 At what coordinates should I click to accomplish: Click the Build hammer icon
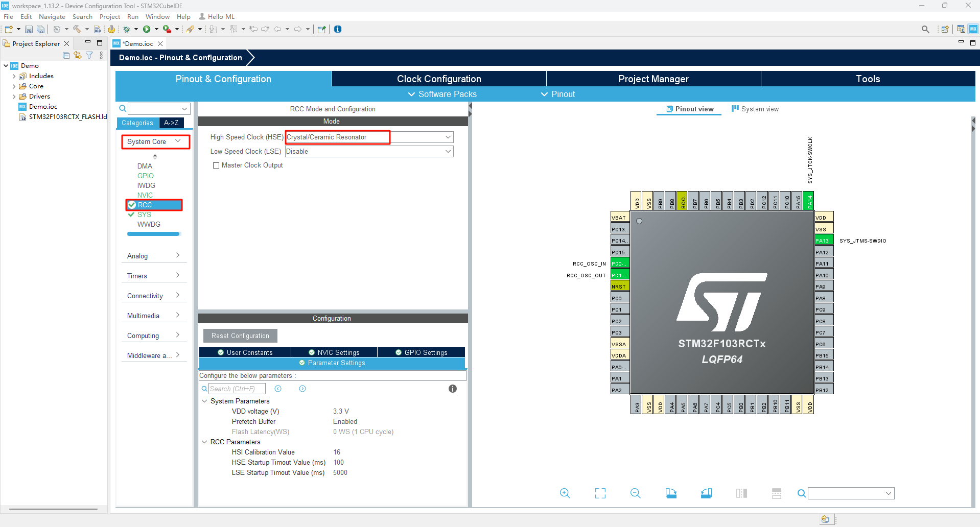click(x=77, y=29)
